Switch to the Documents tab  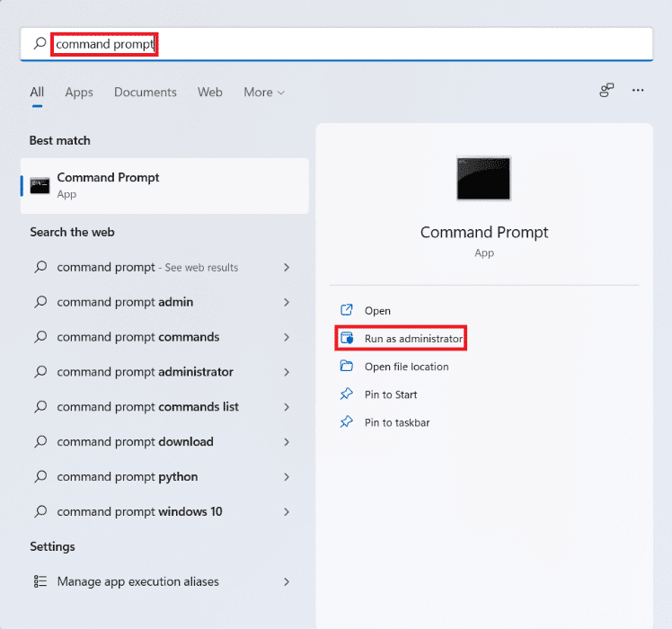point(146,93)
